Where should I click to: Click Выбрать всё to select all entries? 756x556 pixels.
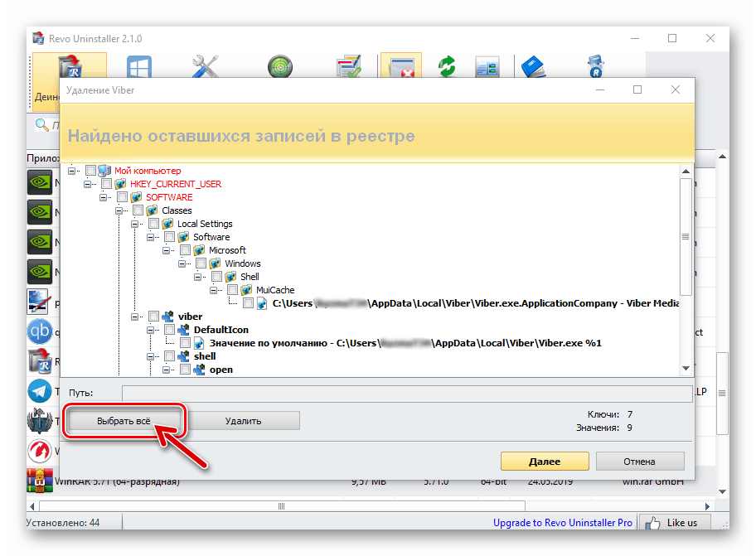124,421
